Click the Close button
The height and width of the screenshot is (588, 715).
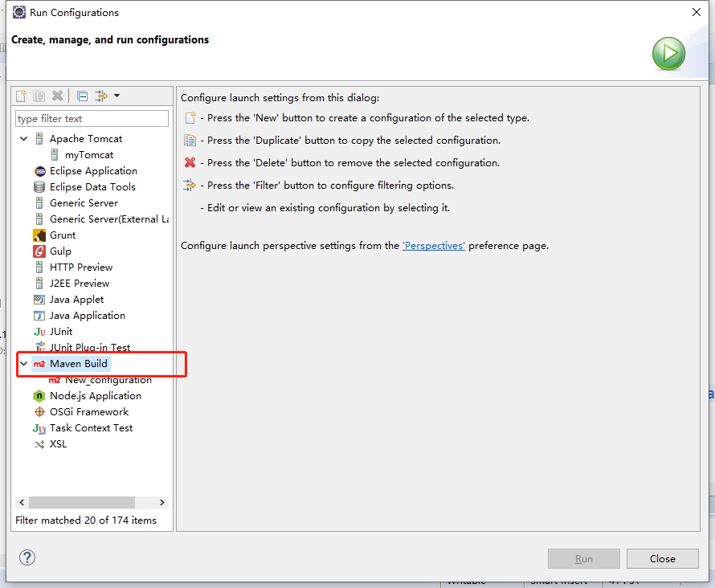tap(663, 559)
